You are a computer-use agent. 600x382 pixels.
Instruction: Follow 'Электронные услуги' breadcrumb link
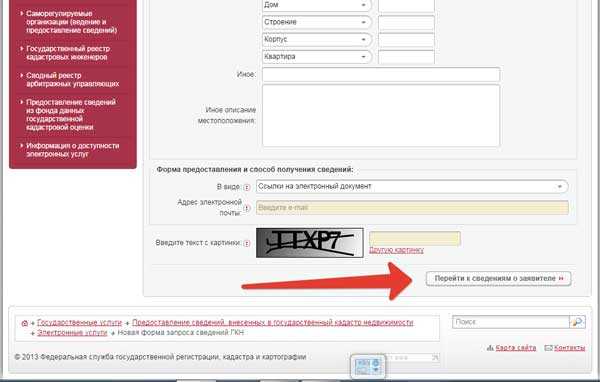click(72, 333)
